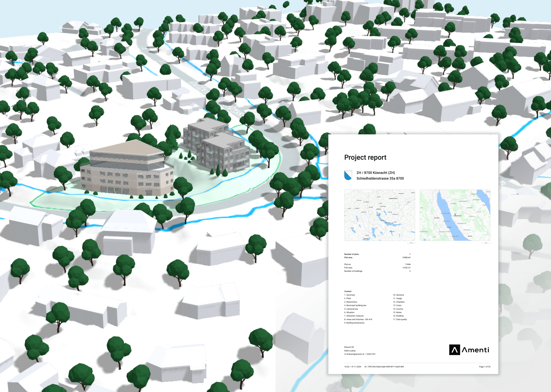Open '16. Building' entry
The width and height of the screenshot is (551, 392).
point(398,316)
